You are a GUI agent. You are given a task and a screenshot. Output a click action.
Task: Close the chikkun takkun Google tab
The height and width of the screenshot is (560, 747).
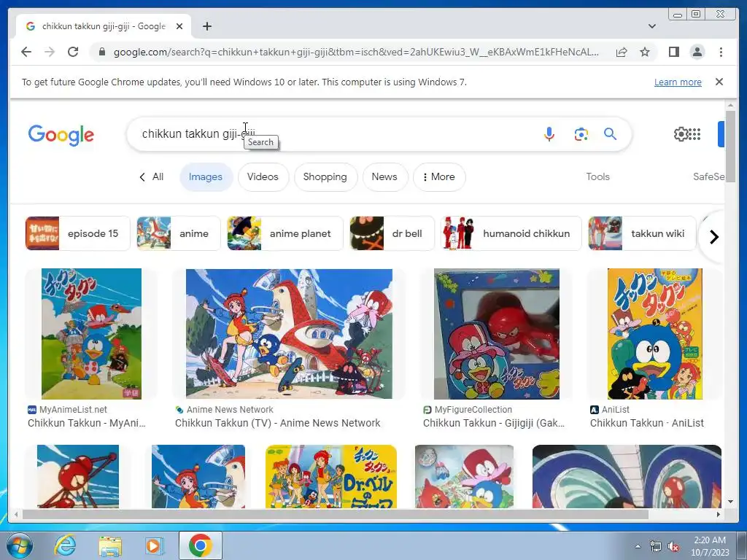(179, 26)
